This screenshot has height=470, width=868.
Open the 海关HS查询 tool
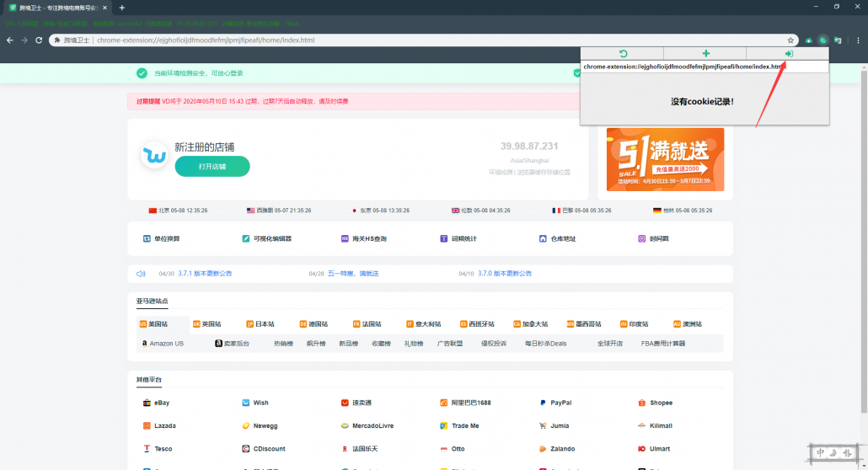point(364,238)
